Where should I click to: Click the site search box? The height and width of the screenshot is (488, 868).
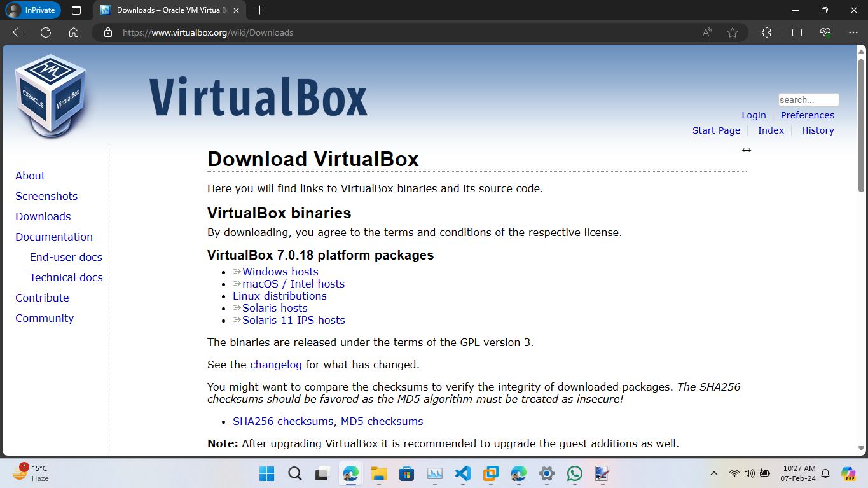click(x=809, y=100)
